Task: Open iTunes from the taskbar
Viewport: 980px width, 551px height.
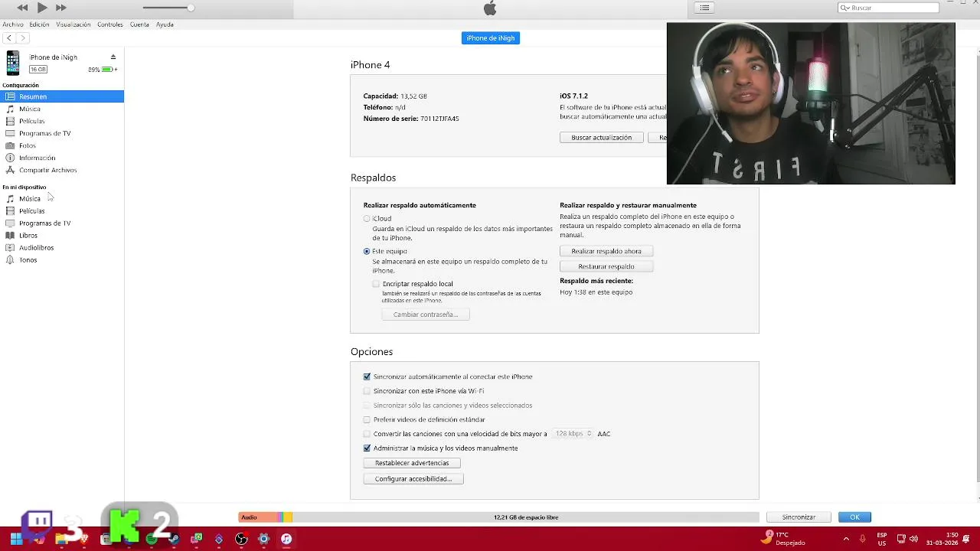Action: pos(286,539)
